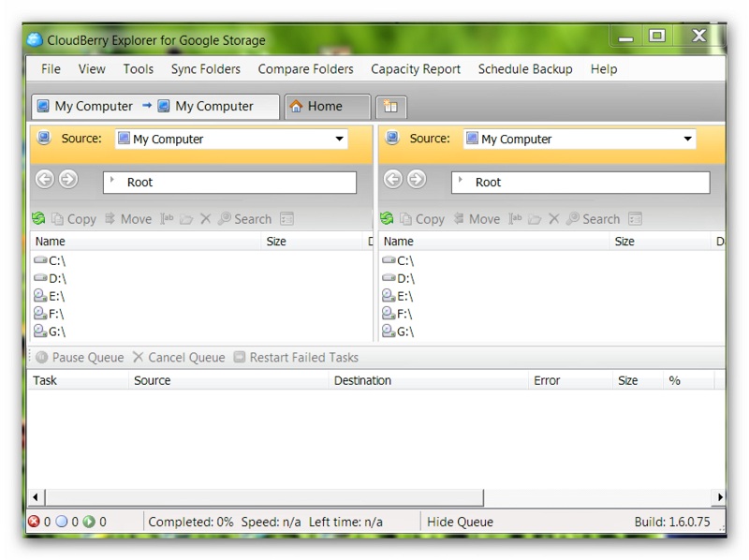749x560 pixels.
Task: Select F:\ drive in right pane
Action: point(397,314)
